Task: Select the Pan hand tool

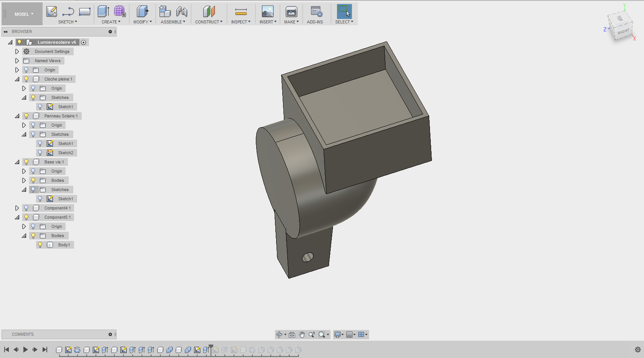Action: pos(302,335)
